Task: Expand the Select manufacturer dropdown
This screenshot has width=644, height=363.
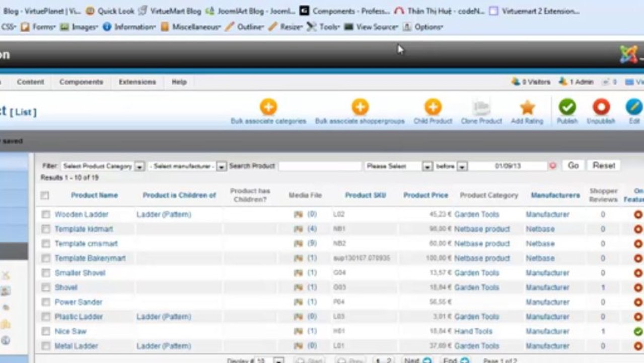Action: click(187, 166)
